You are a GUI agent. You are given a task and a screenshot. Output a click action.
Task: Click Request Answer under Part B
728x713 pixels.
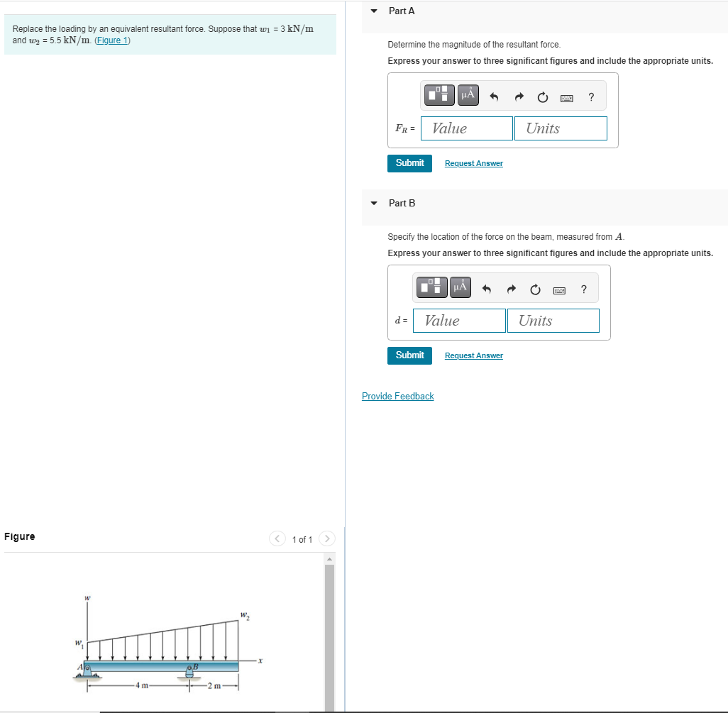(473, 355)
